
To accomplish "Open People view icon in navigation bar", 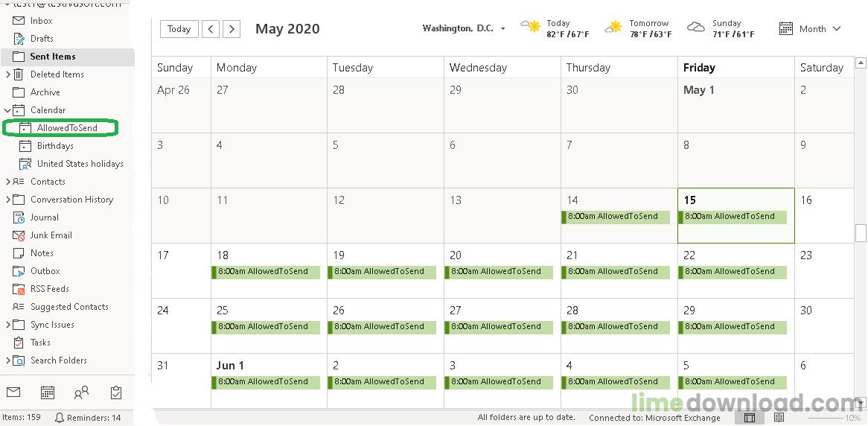I will pyautogui.click(x=81, y=392).
